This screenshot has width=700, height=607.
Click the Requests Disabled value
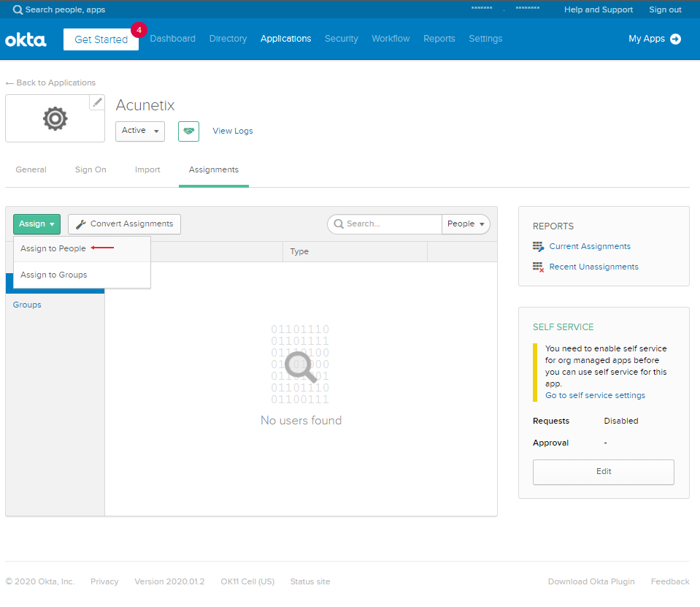coord(621,421)
